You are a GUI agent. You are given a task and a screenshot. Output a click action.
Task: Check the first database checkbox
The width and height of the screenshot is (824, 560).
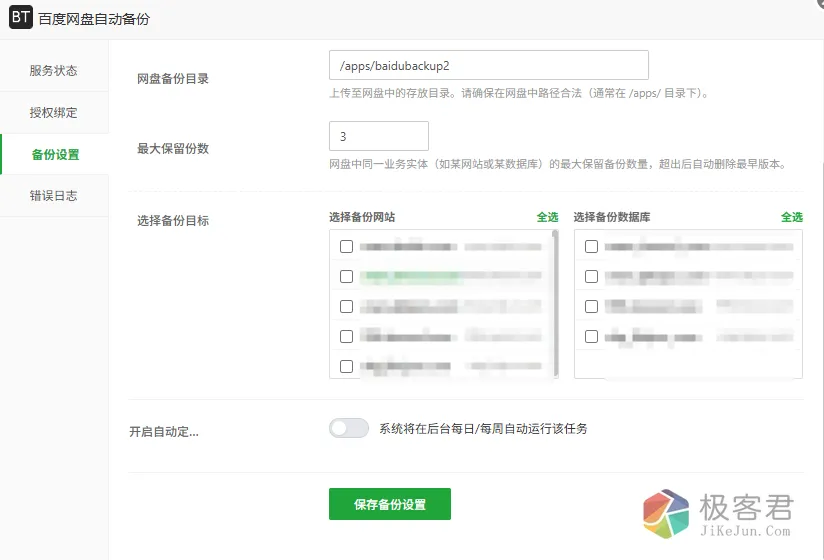coord(591,246)
